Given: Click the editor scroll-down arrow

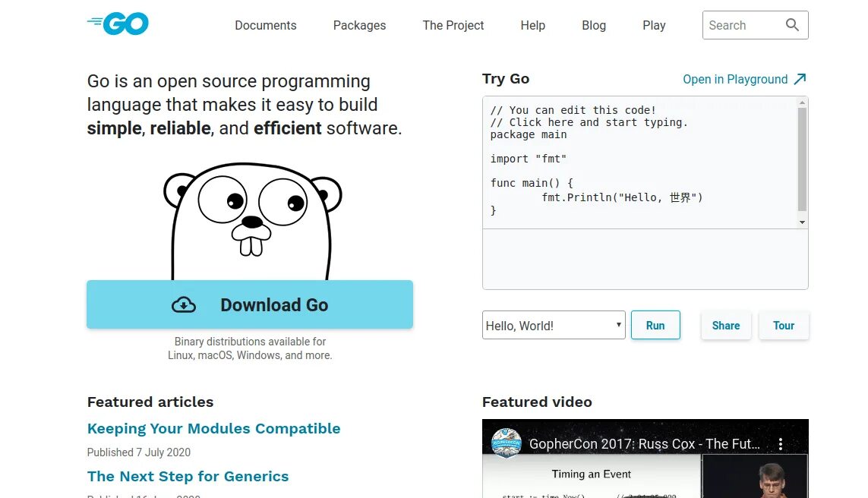Looking at the screenshot, I should [802, 222].
